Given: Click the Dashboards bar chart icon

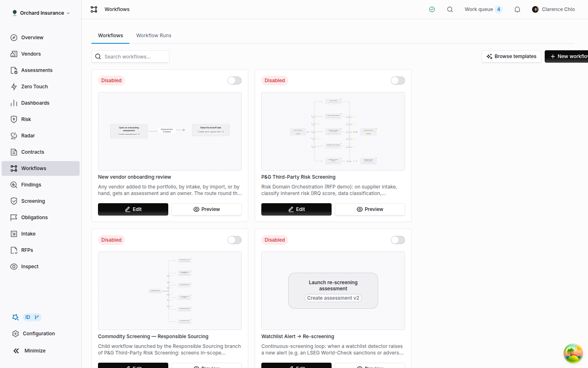Looking at the screenshot, I should point(14,103).
